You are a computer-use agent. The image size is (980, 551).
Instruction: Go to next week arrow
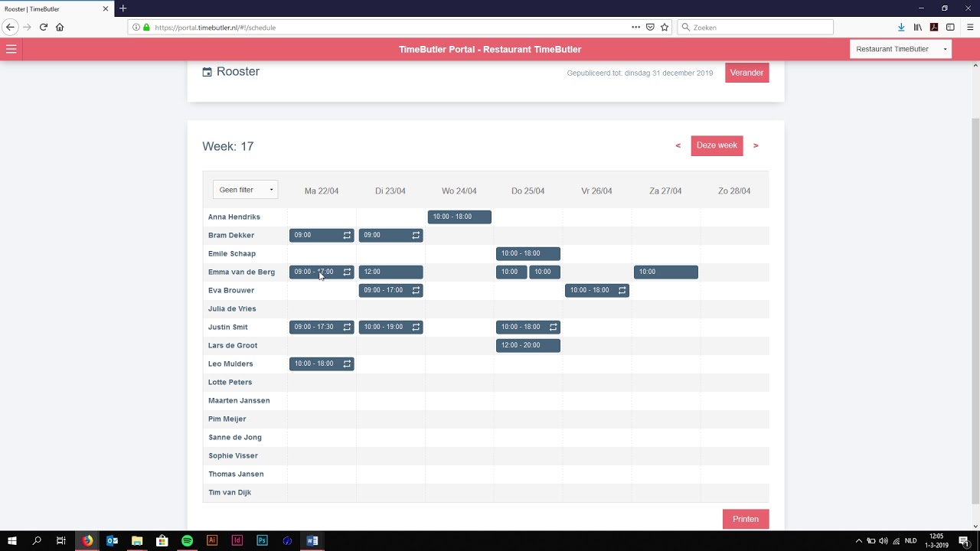point(756,145)
